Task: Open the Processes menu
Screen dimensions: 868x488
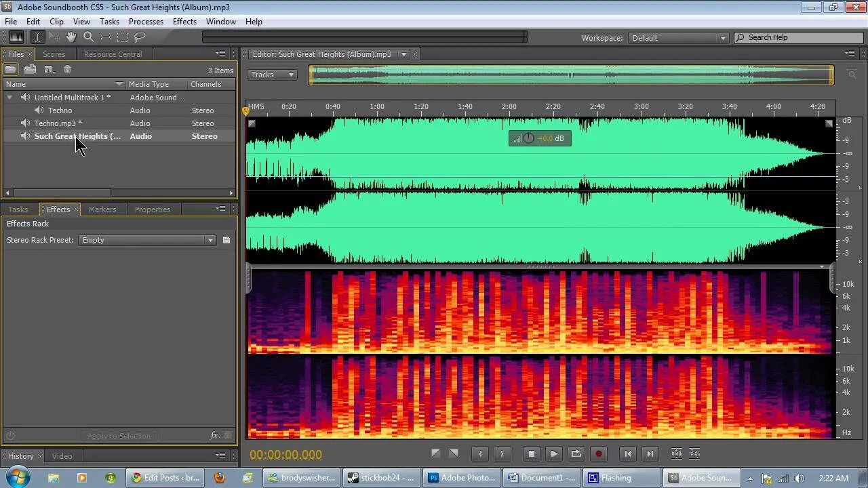Action: [x=146, y=22]
